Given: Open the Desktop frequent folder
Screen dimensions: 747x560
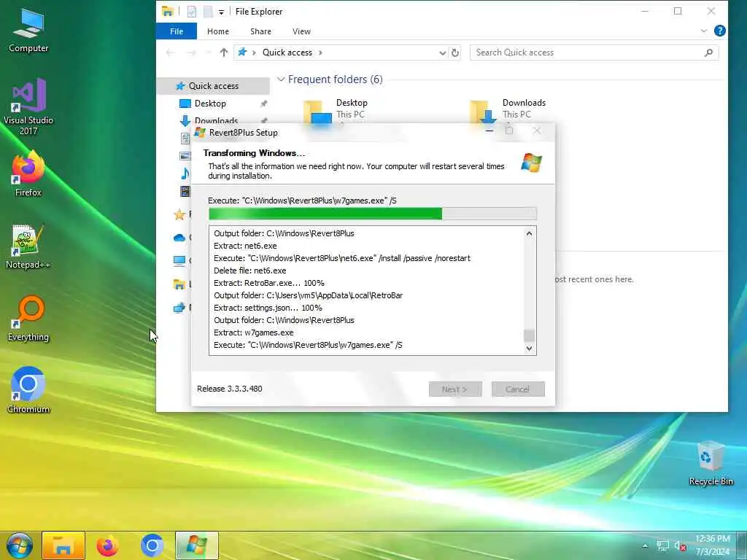Looking at the screenshot, I should coord(336,111).
